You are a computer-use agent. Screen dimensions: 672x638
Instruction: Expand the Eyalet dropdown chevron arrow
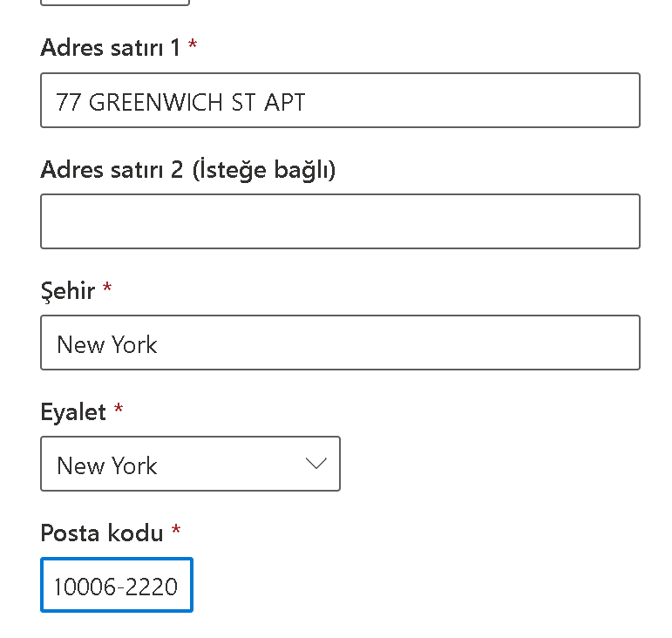[x=316, y=464]
